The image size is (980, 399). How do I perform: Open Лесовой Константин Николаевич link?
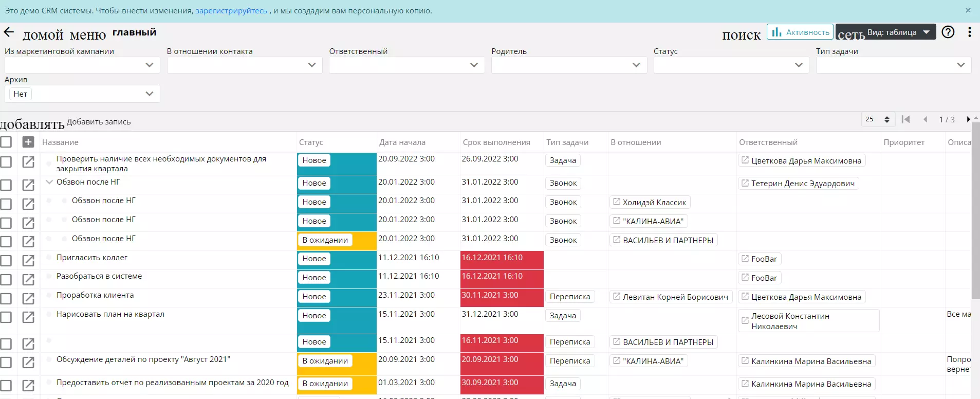coord(809,321)
